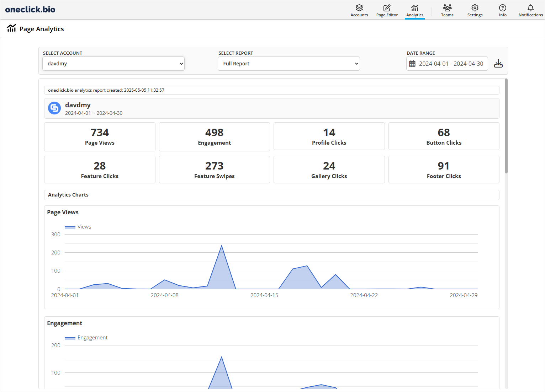Click the 2024-04-22 x-axis label in Page Views chart
The height and width of the screenshot is (392, 545).
pyautogui.click(x=364, y=295)
